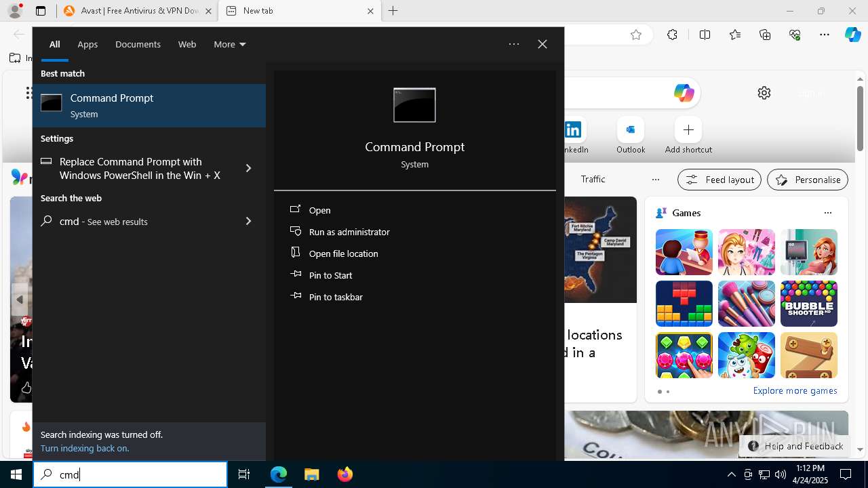868x488 pixels.
Task: Expand arrow next to cmd web results
Action: 248,221
